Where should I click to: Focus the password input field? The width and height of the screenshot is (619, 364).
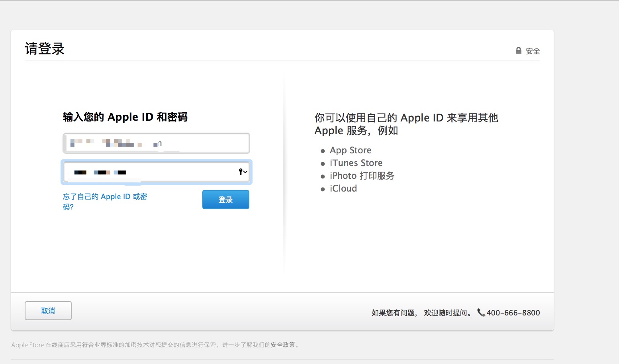157,172
